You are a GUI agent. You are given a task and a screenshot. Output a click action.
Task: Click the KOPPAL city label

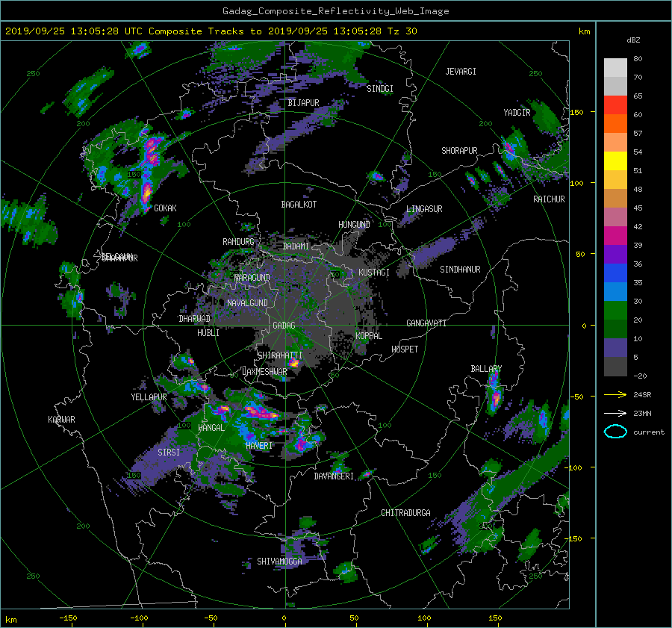click(369, 336)
